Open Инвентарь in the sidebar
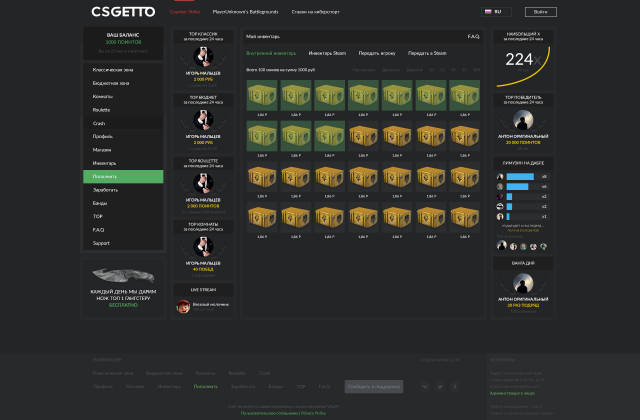Screen dimensions: 640x420 click(x=123, y=163)
